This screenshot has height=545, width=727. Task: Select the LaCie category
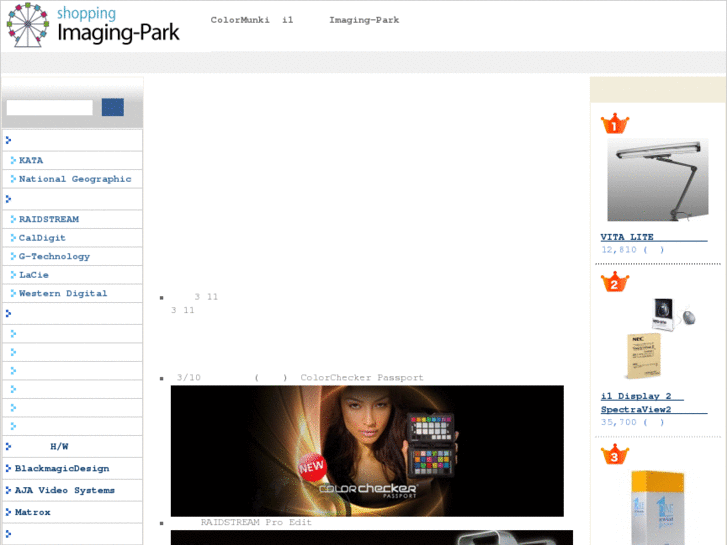pyautogui.click(x=33, y=275)
